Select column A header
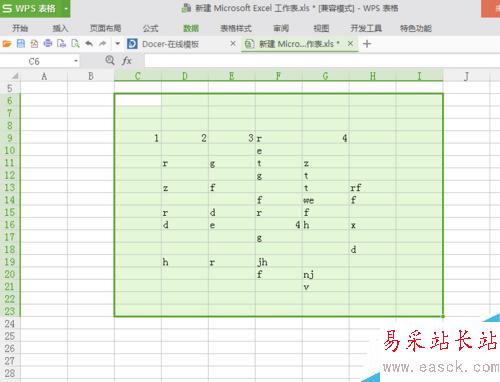This screenshot has height=382, width=500. [44, 76]
